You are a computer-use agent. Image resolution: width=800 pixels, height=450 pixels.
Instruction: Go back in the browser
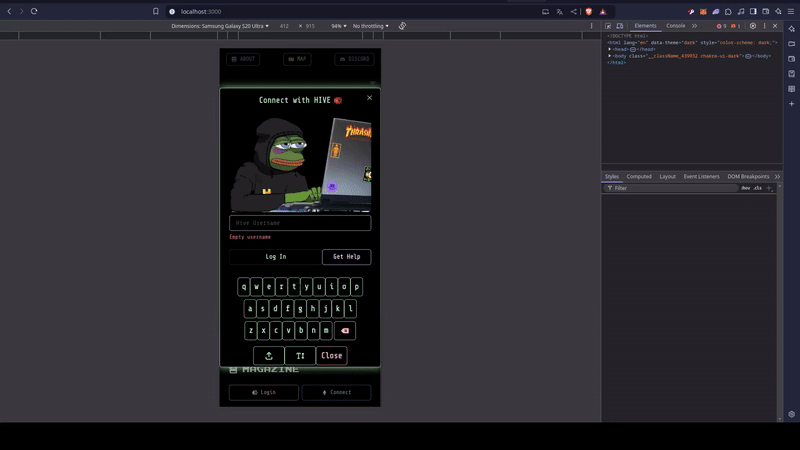(x=9, y=11)
